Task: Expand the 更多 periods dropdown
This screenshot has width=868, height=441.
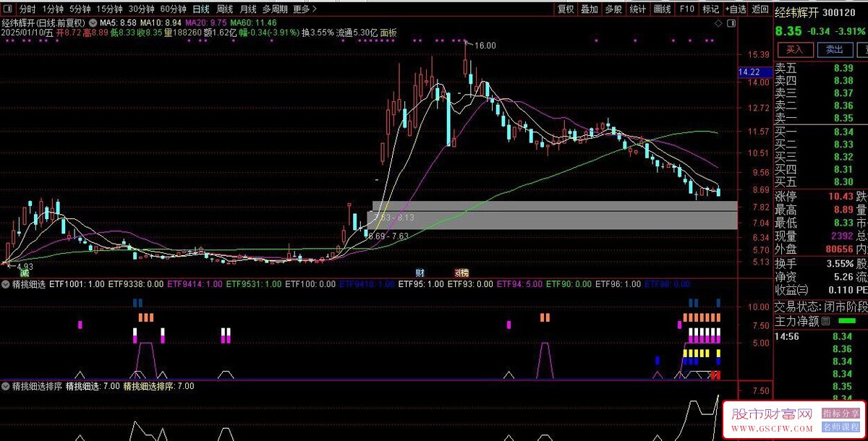Action: click(305, 9)
